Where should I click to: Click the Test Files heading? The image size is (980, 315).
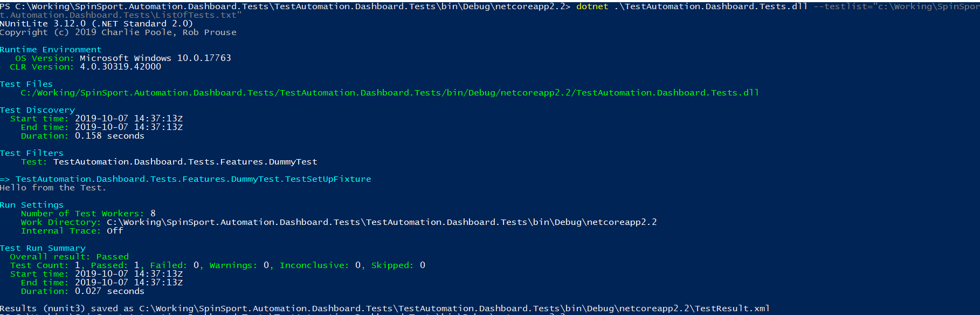[26, 84]
